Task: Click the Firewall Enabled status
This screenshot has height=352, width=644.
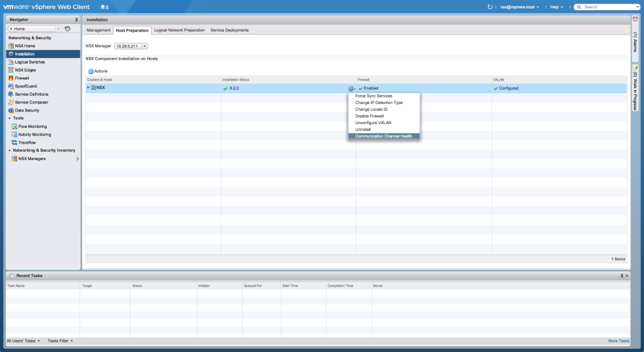Action: [x=369, y=88]
